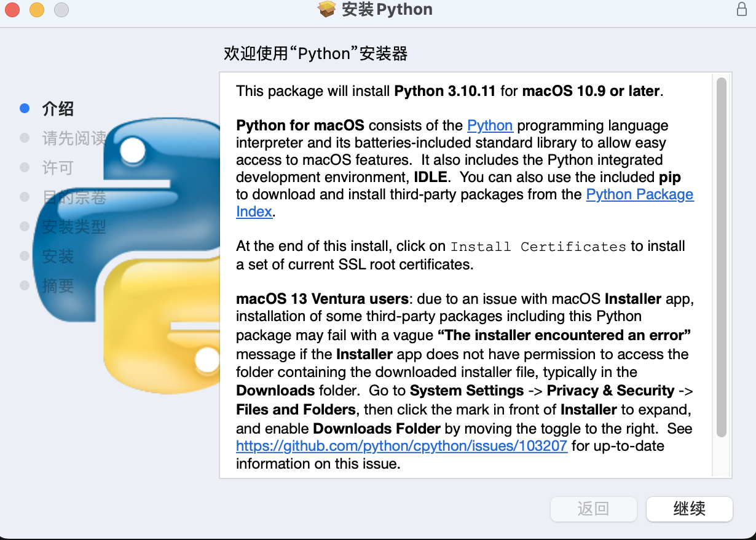Click the blue bullet next to 介绍
The width and height of the screenshot is (756, 540).
25,109
